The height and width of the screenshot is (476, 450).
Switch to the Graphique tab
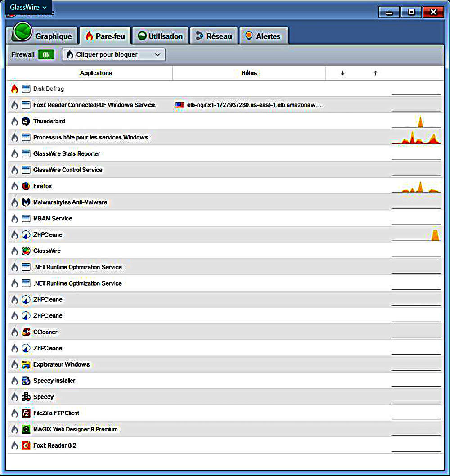point(42,36)
